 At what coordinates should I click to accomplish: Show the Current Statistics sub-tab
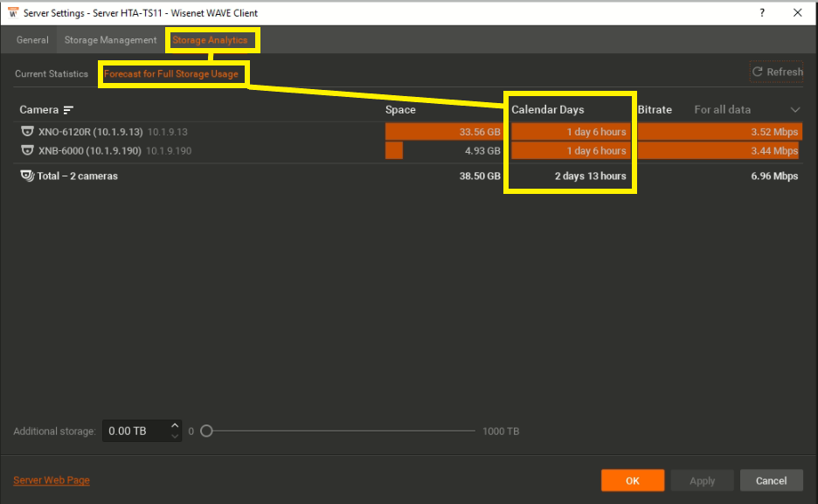(x=52, y=74)
